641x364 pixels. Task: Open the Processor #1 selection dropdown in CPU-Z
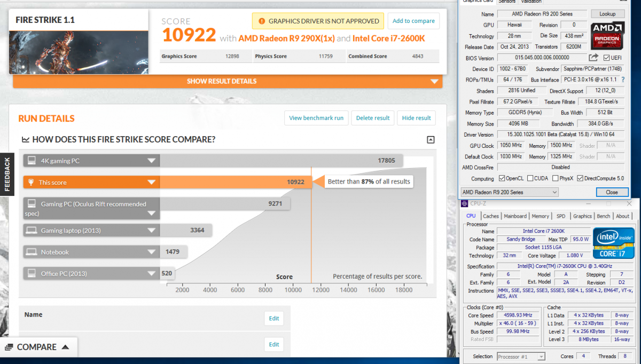521,357
